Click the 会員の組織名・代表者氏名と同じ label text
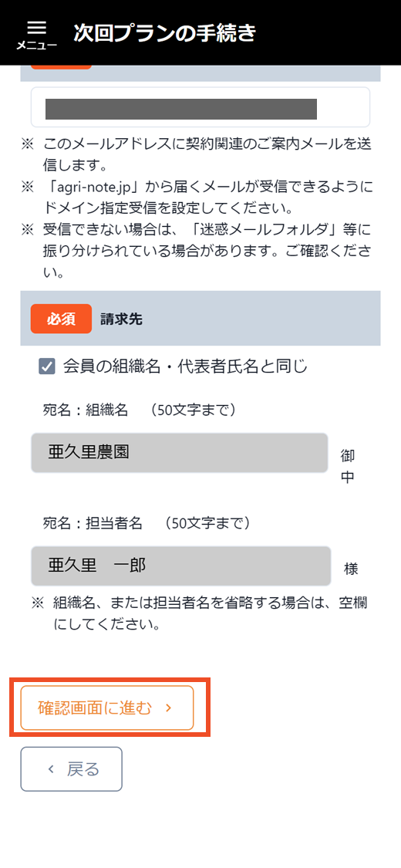 click(x=185, y=366)
